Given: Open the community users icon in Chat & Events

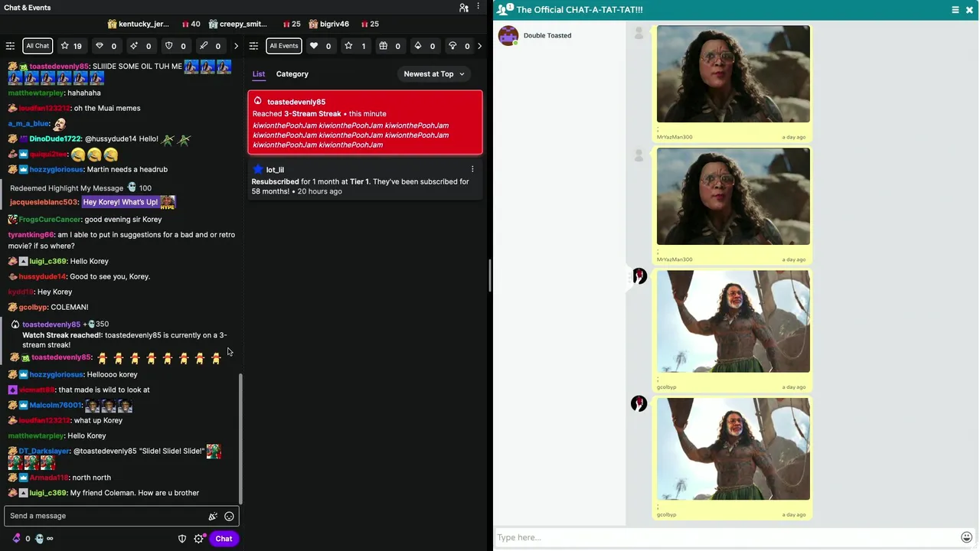Looking at the screenshot, I should (x=464, y=8).
